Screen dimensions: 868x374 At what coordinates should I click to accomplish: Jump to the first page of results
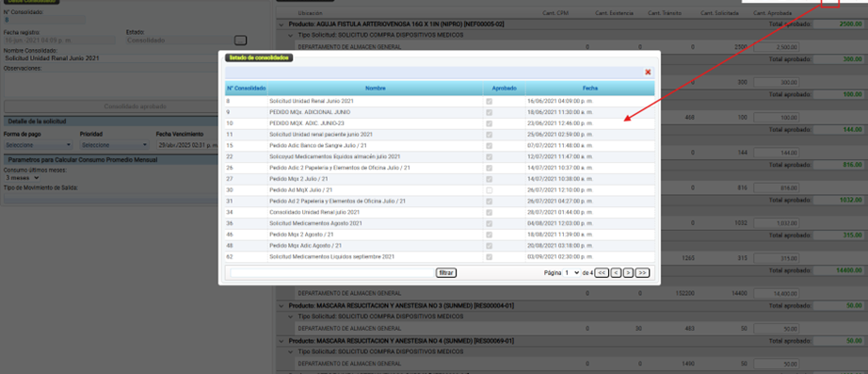[x=603, y=272]
